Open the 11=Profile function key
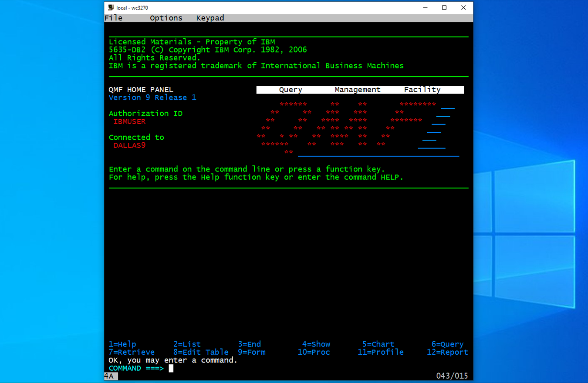This screenshot has height=383, width=588. point(380,352)
